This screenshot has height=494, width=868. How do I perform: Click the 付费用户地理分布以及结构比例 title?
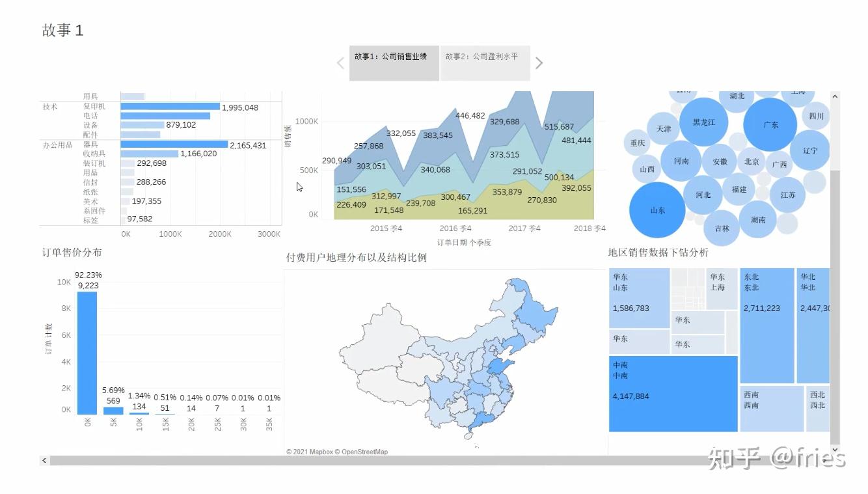[357, 258]
